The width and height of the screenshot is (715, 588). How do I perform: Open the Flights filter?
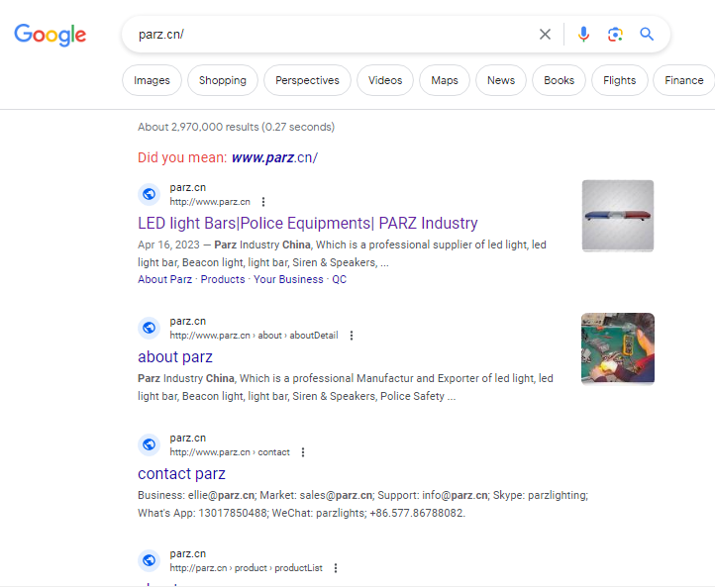point(620,80)
